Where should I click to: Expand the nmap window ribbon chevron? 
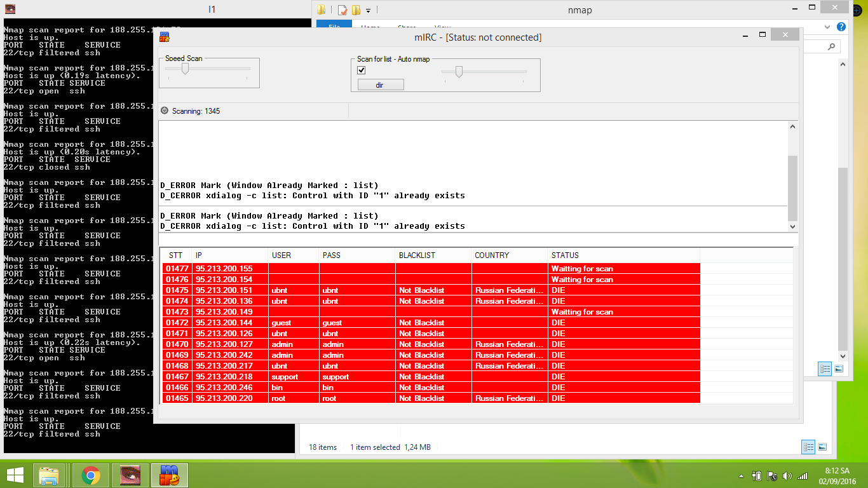click(x=827, y=27)
